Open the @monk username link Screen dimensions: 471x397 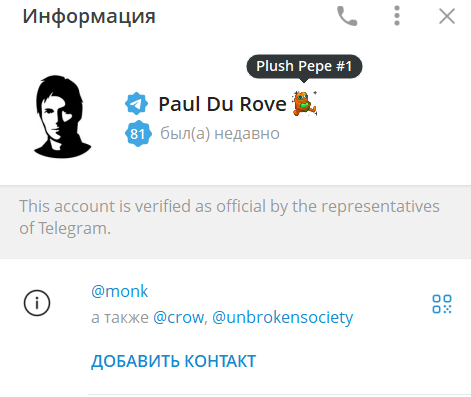point(119,291)
